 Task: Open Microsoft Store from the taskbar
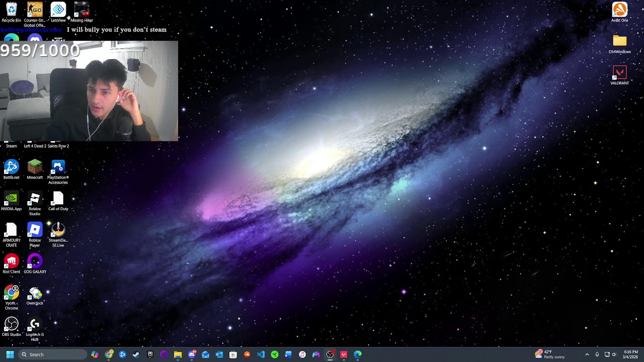coord(233,354)
